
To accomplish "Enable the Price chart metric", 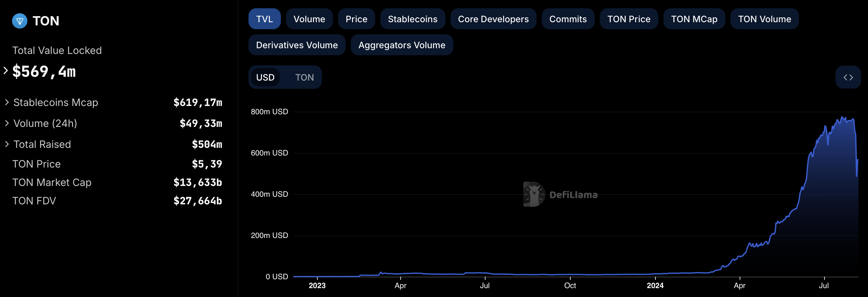I will pos(356,19).
